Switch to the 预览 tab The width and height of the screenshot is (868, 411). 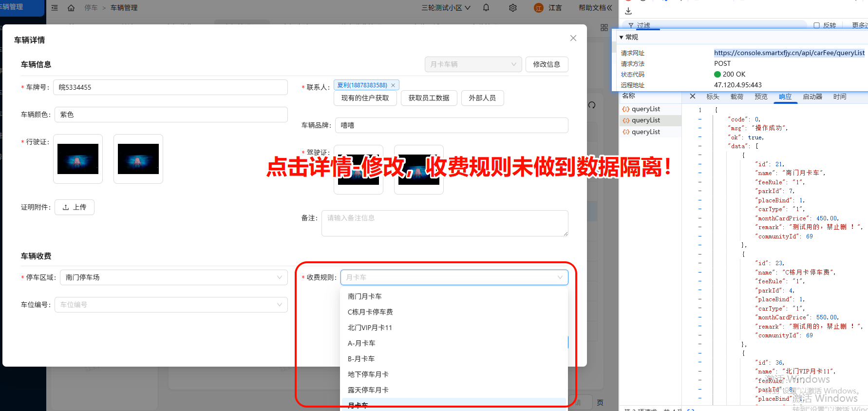click(761, 97)
